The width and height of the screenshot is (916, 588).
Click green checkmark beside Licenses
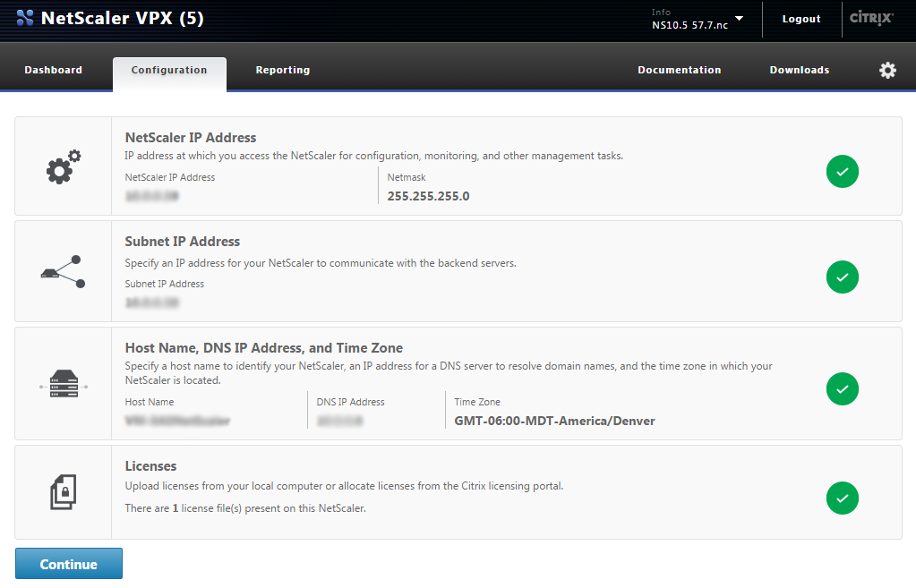point(842,499)
